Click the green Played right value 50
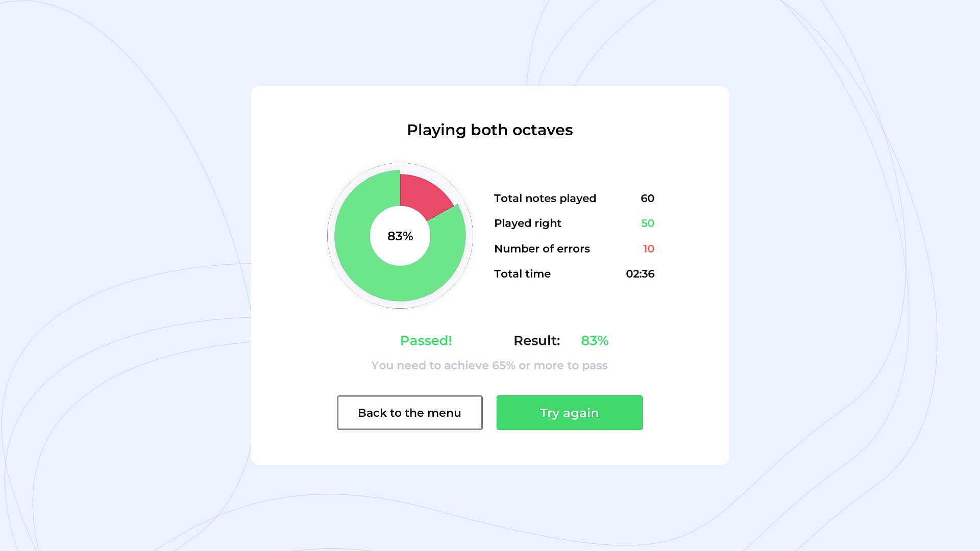The height and width of the screenshot is (551, 980). coord(647,223)
